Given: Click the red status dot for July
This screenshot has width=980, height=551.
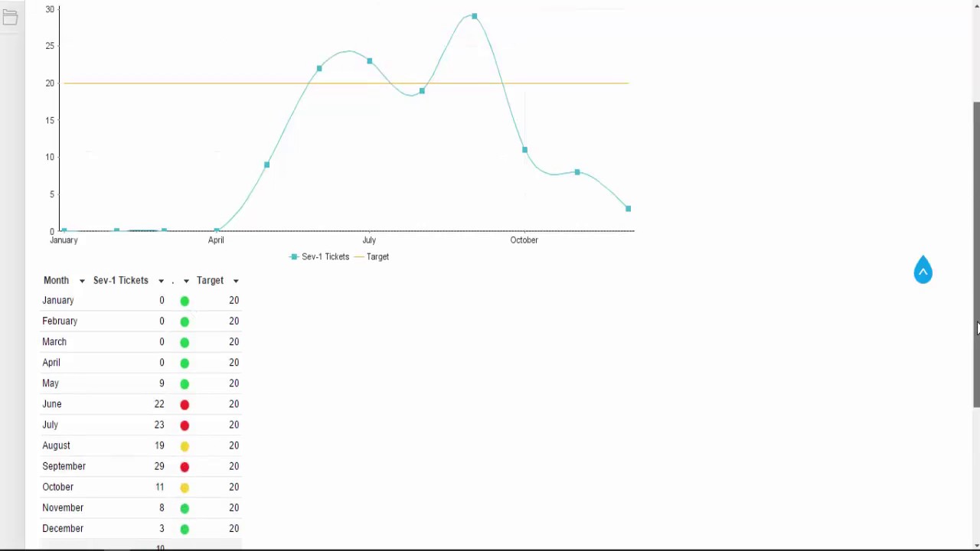Looking at the screenshot, I should (185, 425).
